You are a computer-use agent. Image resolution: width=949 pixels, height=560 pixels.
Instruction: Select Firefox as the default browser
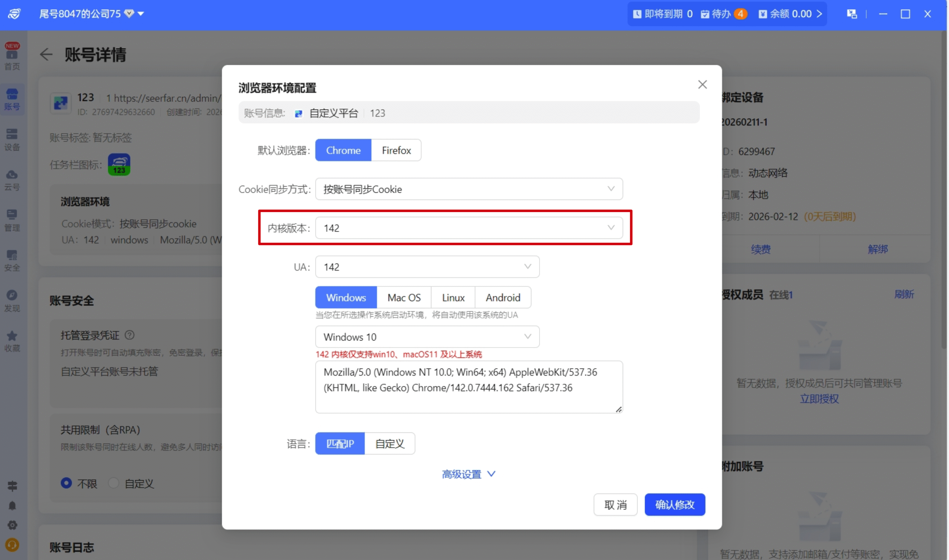click(396, 150)
